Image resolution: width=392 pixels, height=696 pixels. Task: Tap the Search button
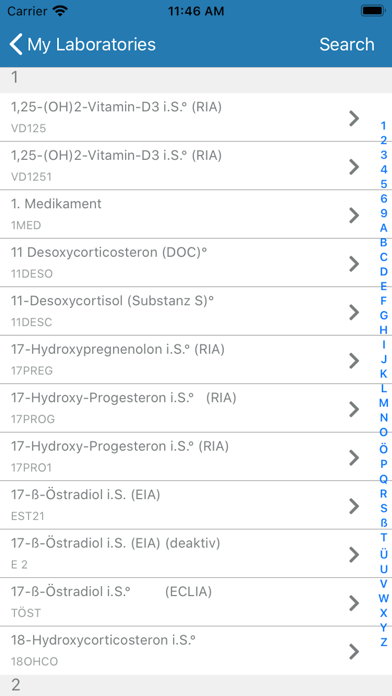coord(347,44)
